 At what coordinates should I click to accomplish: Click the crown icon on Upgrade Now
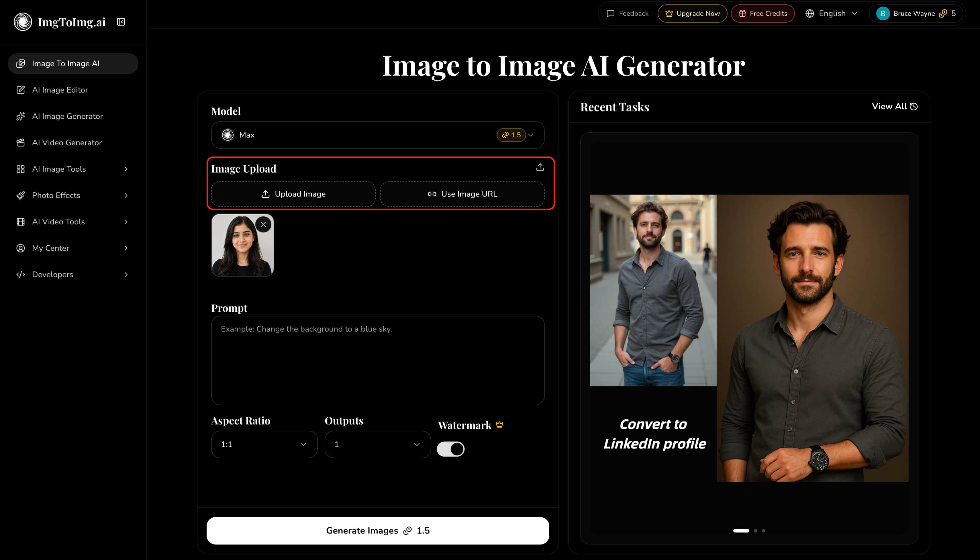coord(669,13)
